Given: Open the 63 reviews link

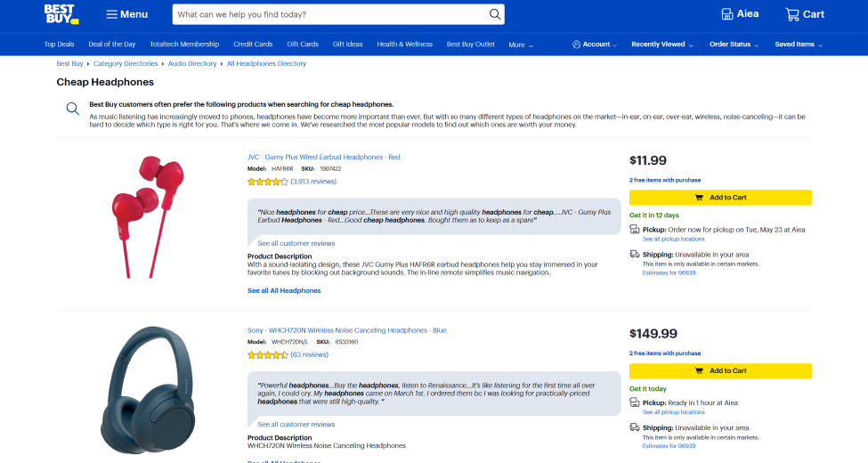Looking at the screenshot, I should [310, 355].
